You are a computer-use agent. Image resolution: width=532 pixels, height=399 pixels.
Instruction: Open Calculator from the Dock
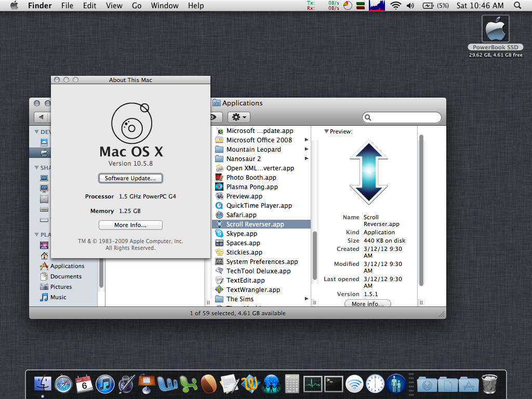292,384
